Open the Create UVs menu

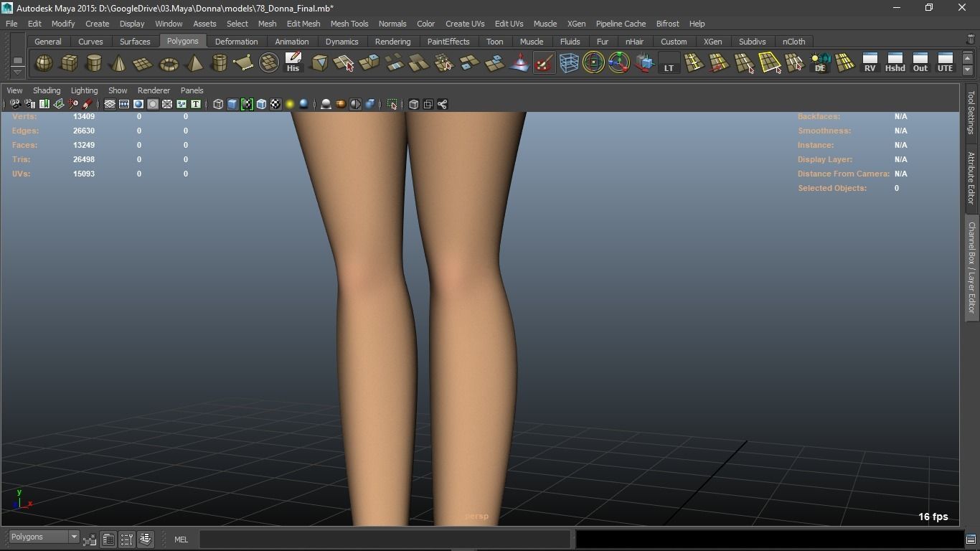click(x=465, y=24)
